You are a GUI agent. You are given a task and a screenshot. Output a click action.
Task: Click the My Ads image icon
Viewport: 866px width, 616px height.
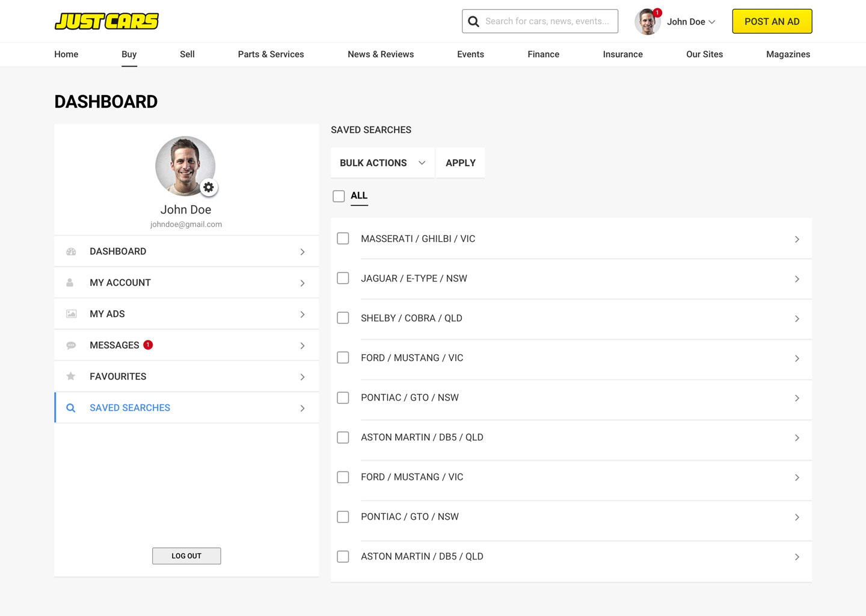click(71, 314)
